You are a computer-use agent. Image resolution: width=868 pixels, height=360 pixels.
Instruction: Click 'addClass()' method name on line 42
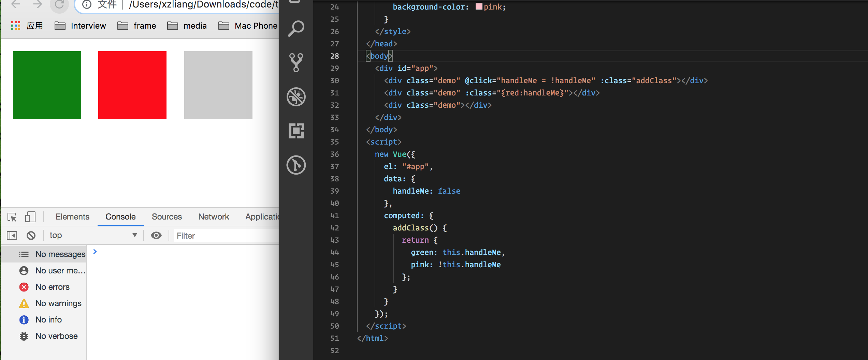415,228
